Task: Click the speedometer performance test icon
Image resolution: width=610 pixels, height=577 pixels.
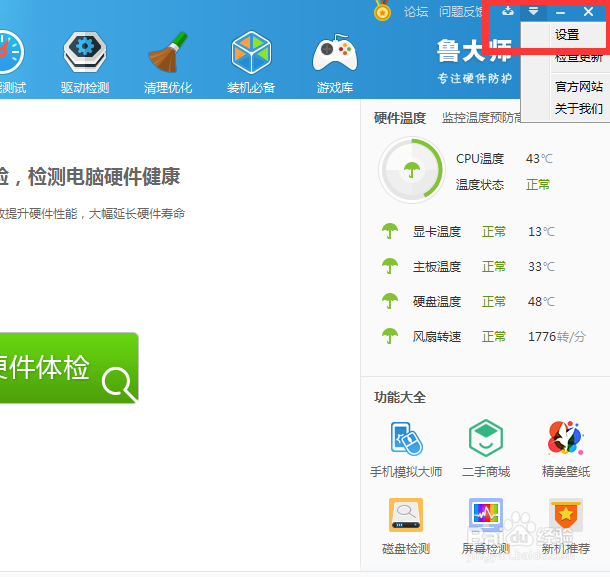Action: pyautogui.click(x=11, y=53)
